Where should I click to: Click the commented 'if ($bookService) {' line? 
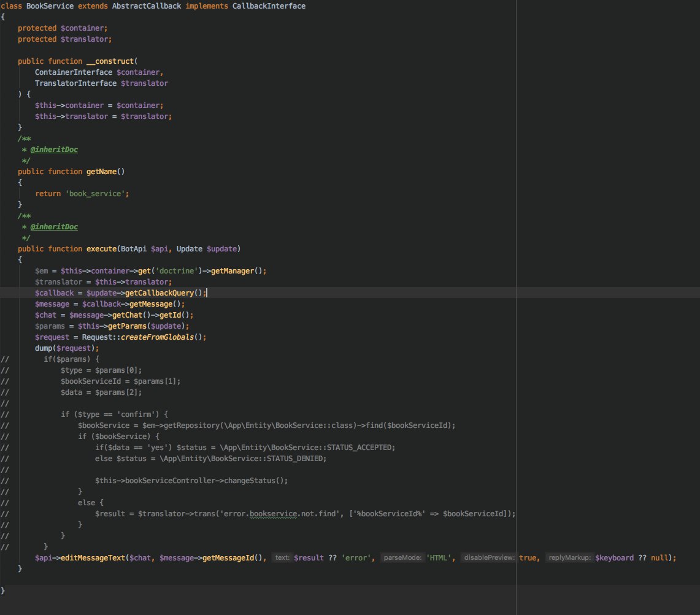119,437
